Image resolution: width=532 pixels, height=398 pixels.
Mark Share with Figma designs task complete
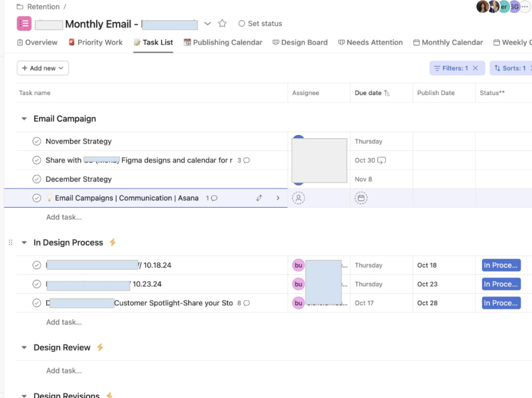(x=37, y=160)
